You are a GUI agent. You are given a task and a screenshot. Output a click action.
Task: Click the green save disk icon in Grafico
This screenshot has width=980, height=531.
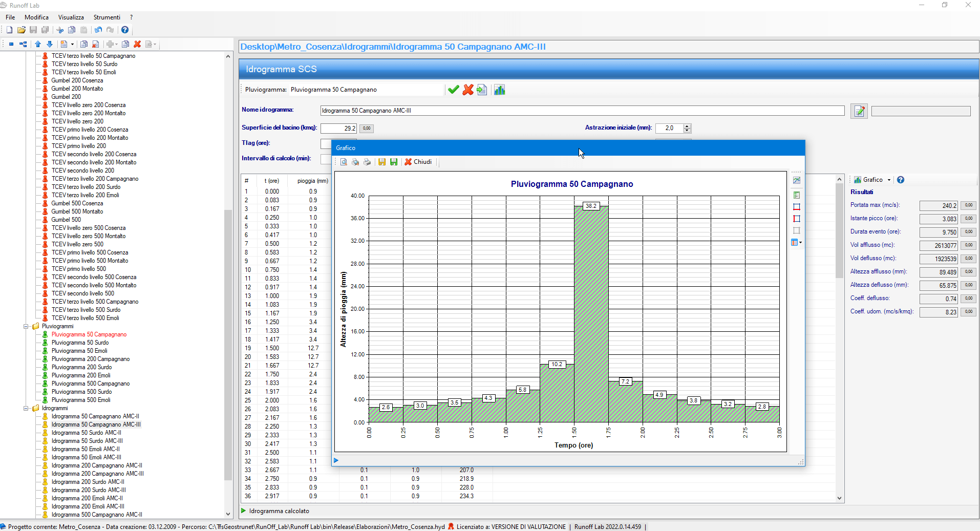point(394,162)
